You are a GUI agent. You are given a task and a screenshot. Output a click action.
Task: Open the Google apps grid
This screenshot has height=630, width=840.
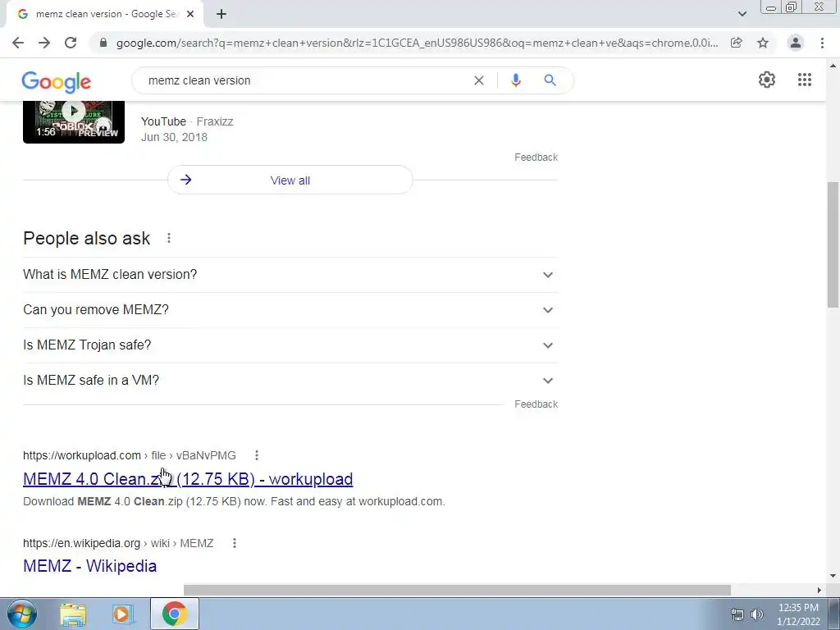804,80
